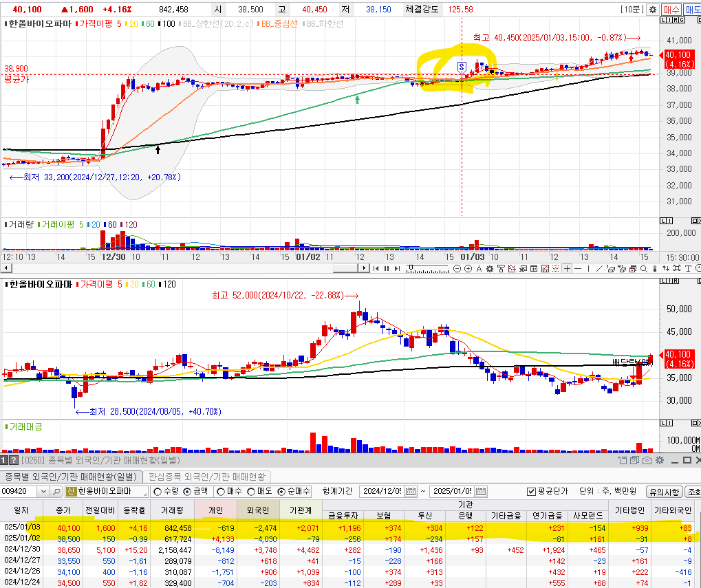Click the up-down arrows chart icon
The width and height of the screenshot is (701, 588).
(x=666, y=268)
